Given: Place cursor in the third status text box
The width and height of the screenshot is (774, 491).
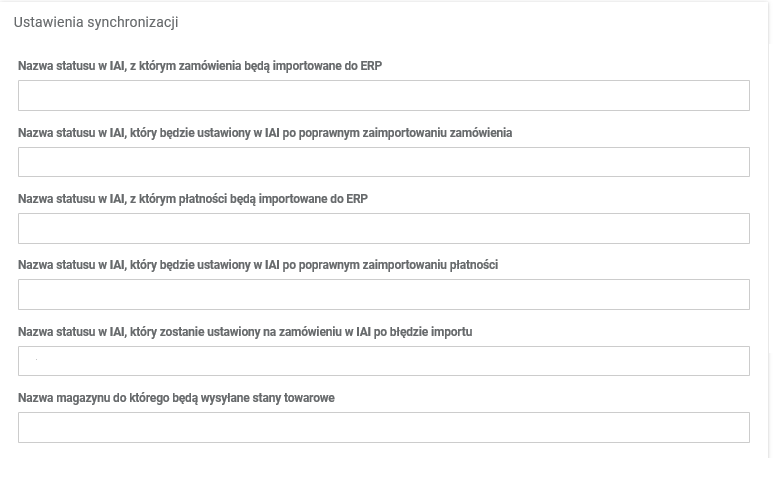Looking at the screenshot, I should pyautogui.click(x=383, y=228).
